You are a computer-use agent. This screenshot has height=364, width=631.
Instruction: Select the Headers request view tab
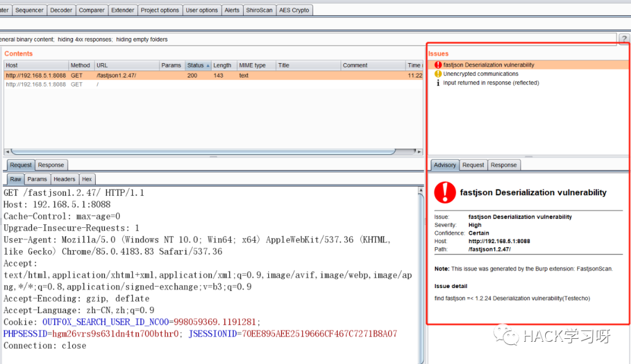64,179
